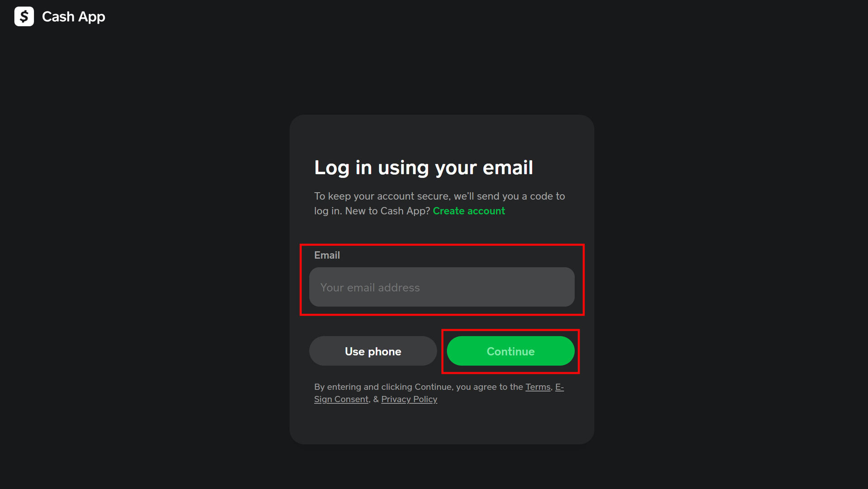The image size is (868, 489).
Task: Submit the form with the green Continue button
Action: point(510,351)
